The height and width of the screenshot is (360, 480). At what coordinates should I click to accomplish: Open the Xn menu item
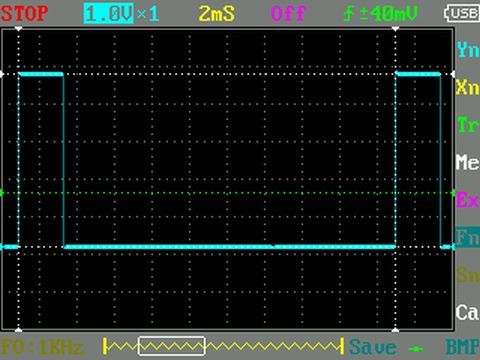[468, 87]
